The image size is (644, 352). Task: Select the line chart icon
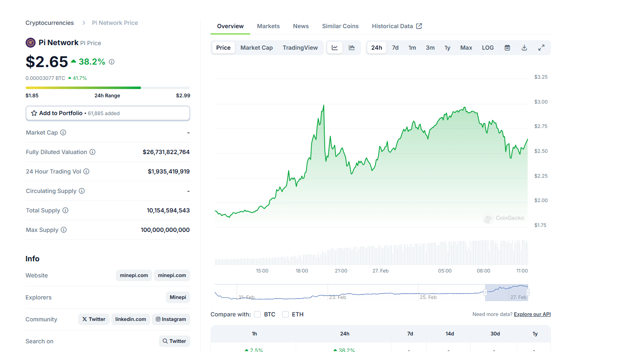[335, 48]
